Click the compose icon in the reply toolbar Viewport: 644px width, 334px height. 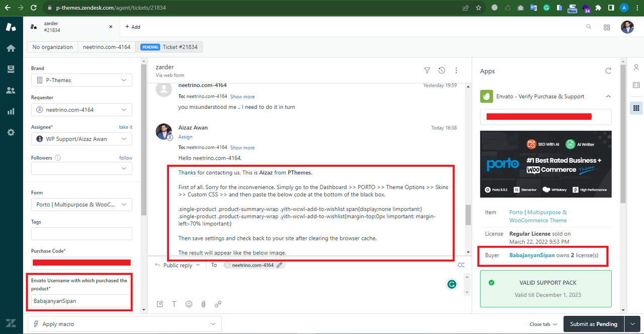pos(159,304)
